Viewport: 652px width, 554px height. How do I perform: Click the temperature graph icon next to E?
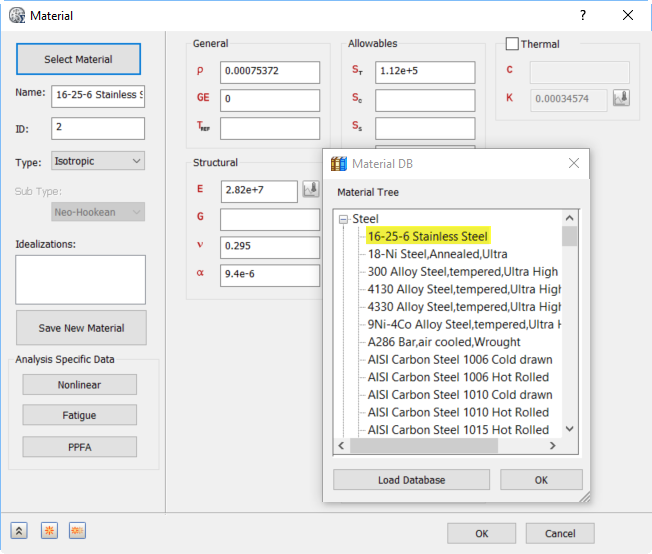(311, 189)
